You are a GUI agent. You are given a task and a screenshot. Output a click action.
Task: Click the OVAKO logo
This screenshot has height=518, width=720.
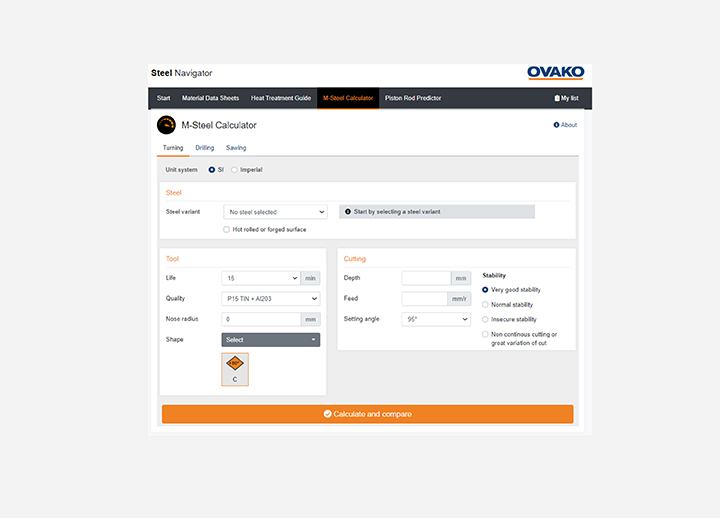555,73
